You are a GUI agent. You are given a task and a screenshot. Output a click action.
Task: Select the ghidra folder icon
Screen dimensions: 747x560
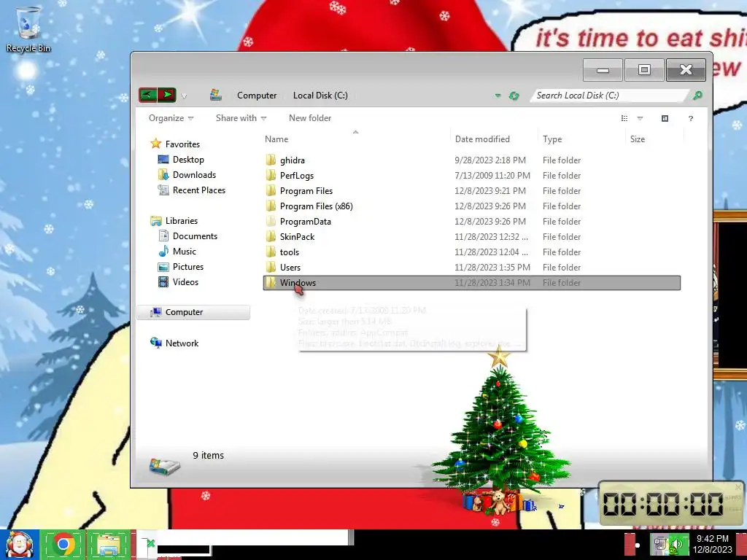pyautogui.click(x=271, y=160)
